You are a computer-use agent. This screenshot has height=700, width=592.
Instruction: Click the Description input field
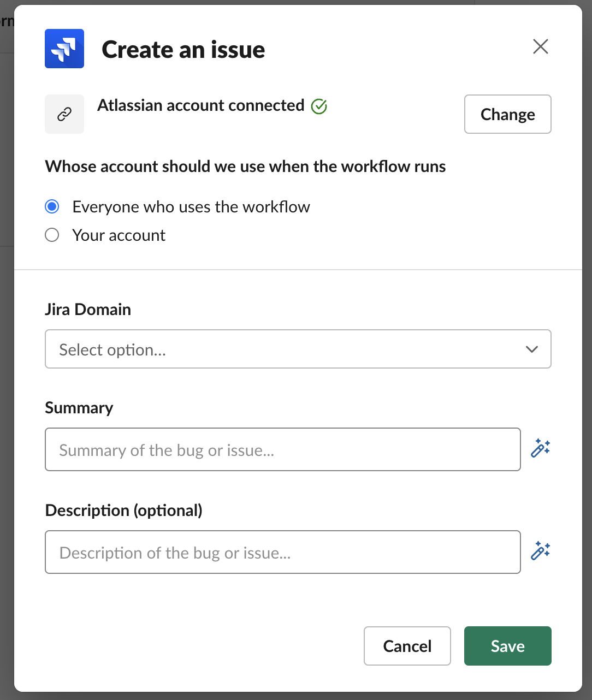(283, 552)
